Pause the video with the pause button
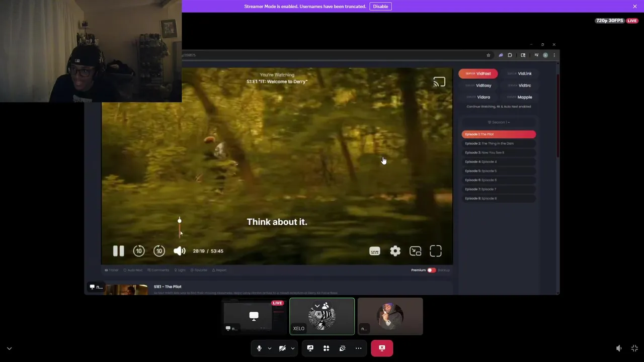The height and width of the screenshot is (362, 644). [x=118, y=251]
